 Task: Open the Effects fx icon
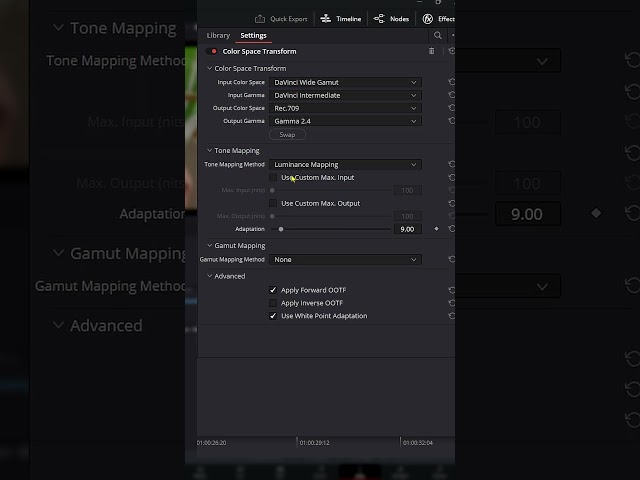(x=427, y=19)
